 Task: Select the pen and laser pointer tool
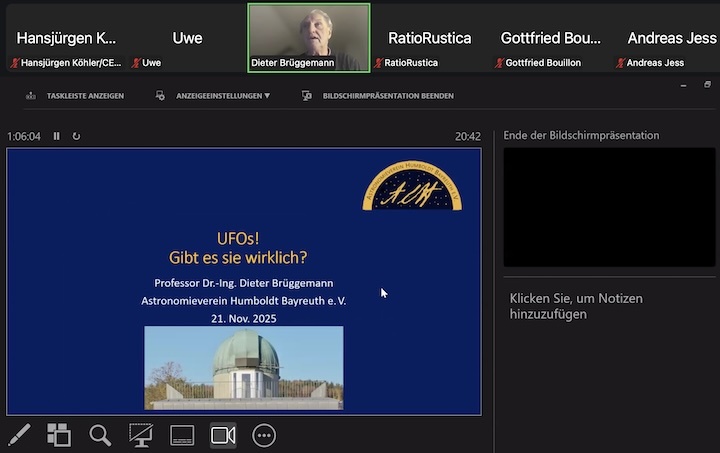click(x=19, y=435)
